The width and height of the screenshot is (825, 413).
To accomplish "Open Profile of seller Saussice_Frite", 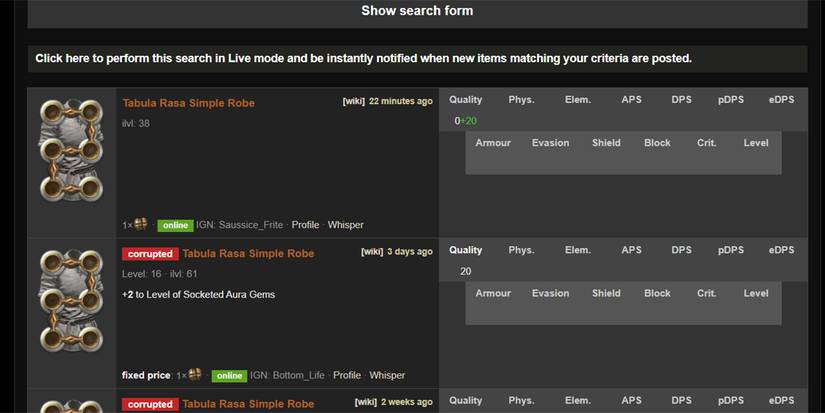I will click(305, 225).
